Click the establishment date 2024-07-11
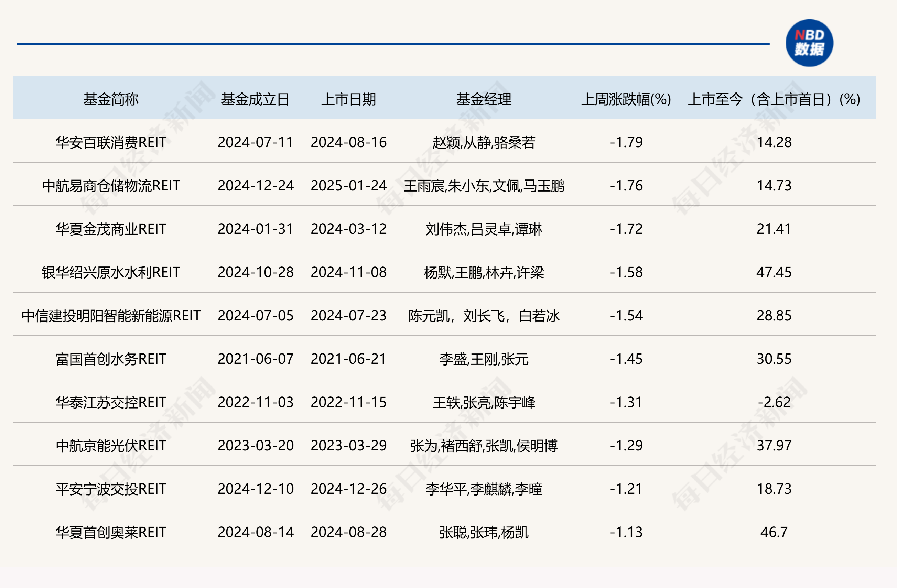Image resolution: width=897 pixels, height=588 pixels. (x=256, y=142)
